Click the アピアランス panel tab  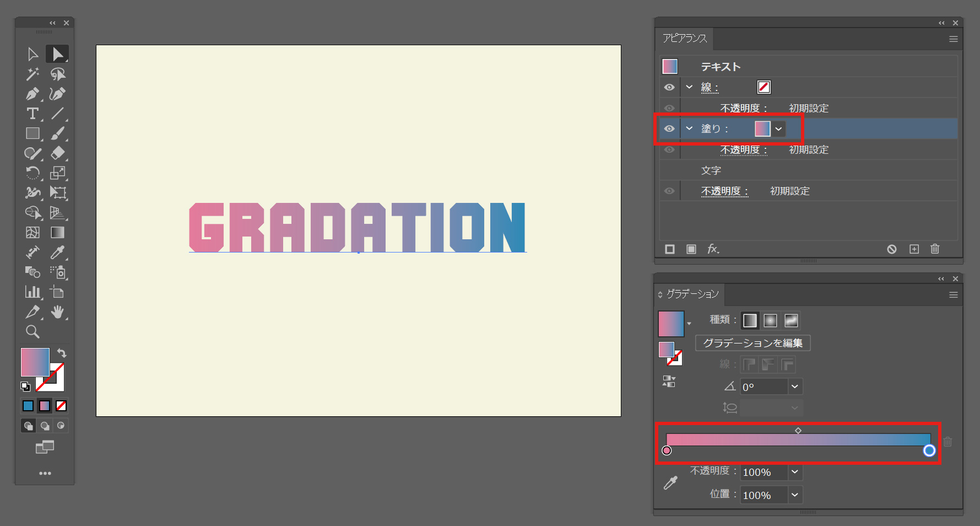(x=685, y=38)
